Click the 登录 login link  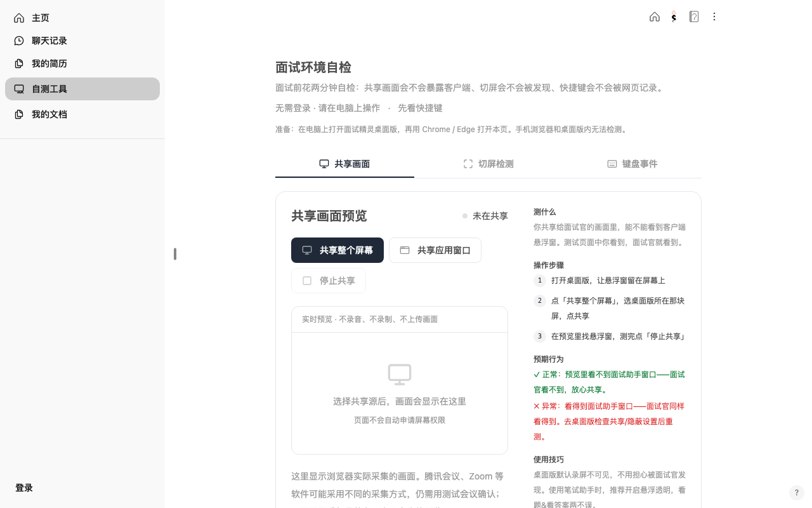point(24,488)
